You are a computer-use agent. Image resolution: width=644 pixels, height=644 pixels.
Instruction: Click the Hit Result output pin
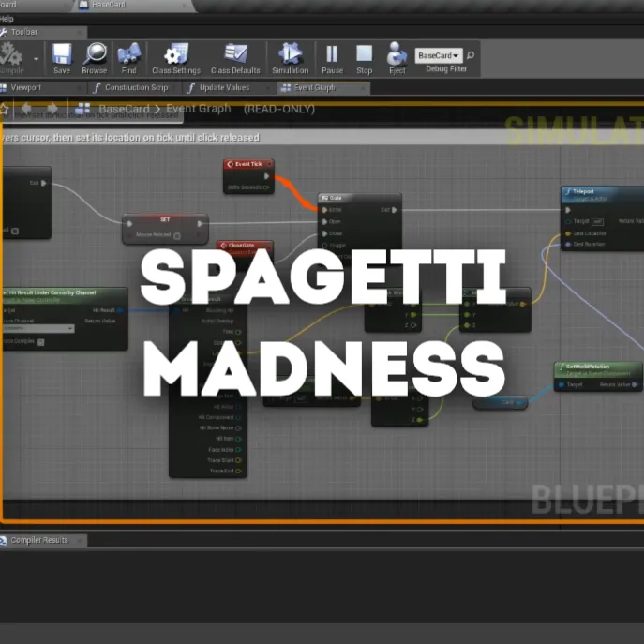click(120, 310)
